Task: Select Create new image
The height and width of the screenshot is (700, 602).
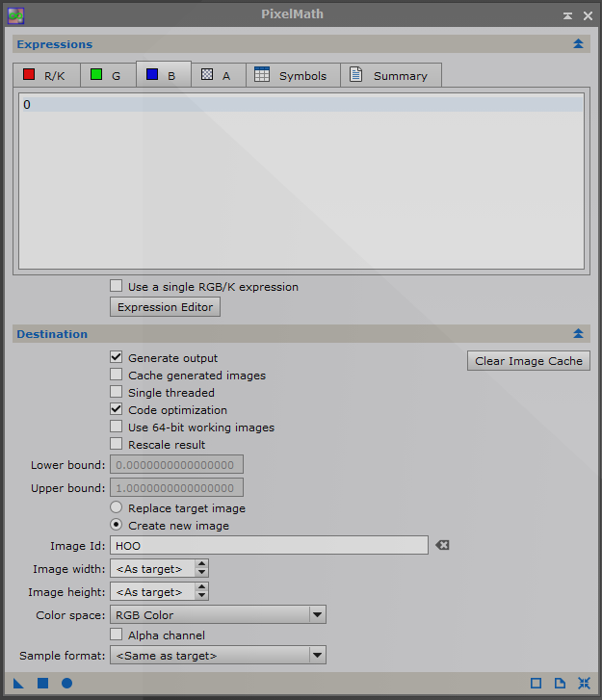Action: [x=117, y=525]
